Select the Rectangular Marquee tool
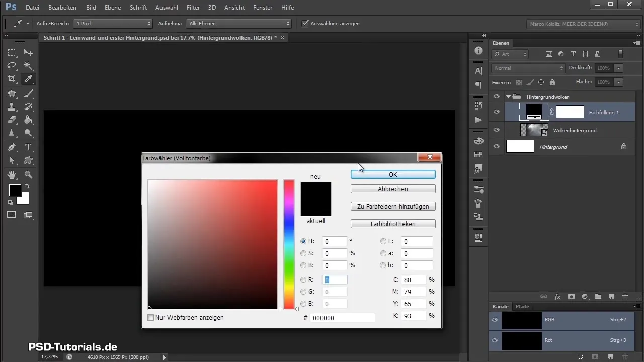Screen dimensions: 644x362 (x=12, y=53)
